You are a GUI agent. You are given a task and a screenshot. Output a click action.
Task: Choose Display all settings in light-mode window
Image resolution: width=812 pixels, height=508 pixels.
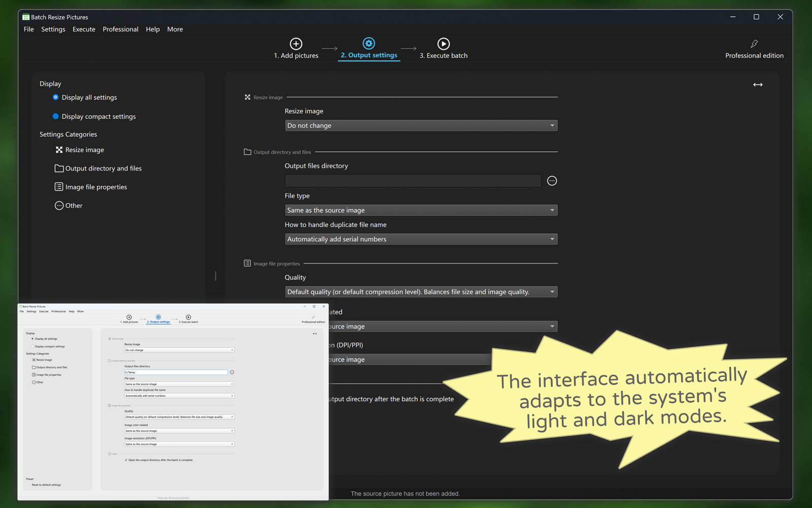click(x=45, y=339)
